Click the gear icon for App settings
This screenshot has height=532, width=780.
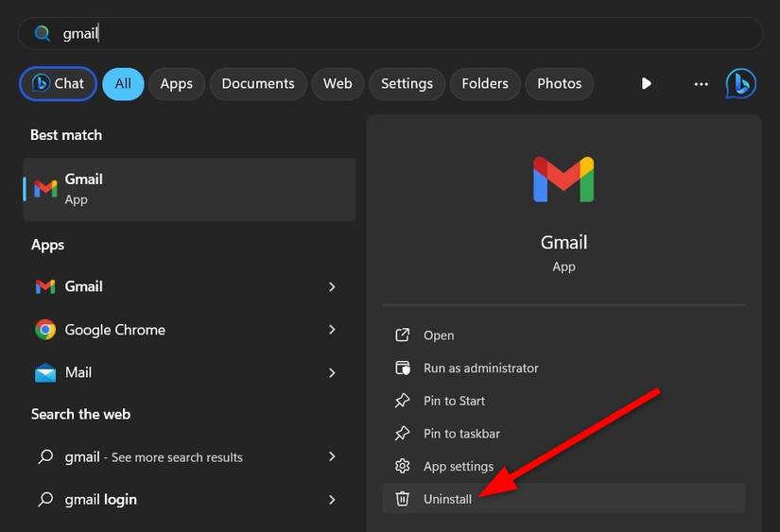[x=403, y=466]
